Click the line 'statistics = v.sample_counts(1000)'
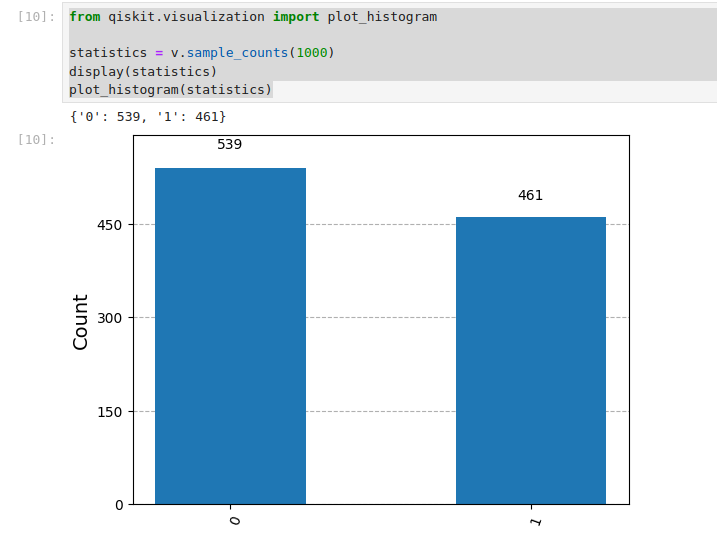 202,53
